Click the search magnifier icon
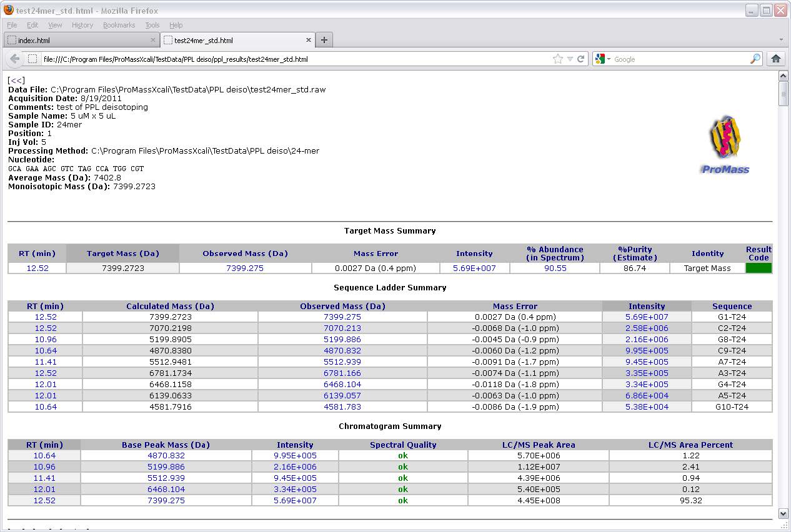 click(x=755, y=59)
